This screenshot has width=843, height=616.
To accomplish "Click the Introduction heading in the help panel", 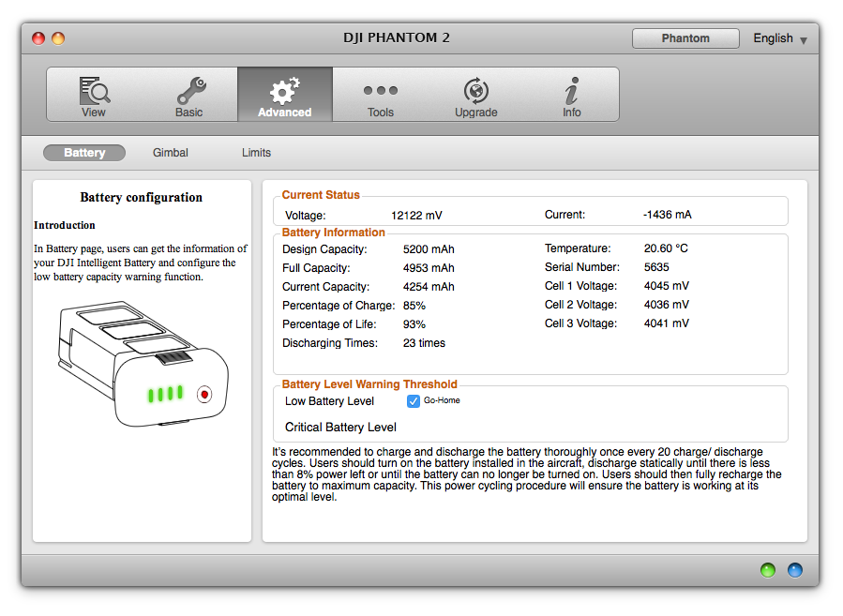I will [65, 225].
